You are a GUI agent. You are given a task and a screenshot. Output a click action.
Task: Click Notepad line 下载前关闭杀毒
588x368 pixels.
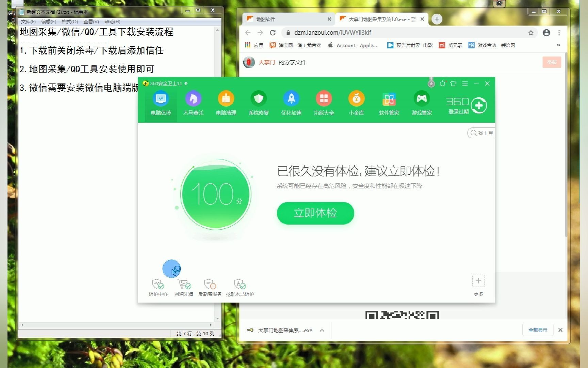(92, 51)
